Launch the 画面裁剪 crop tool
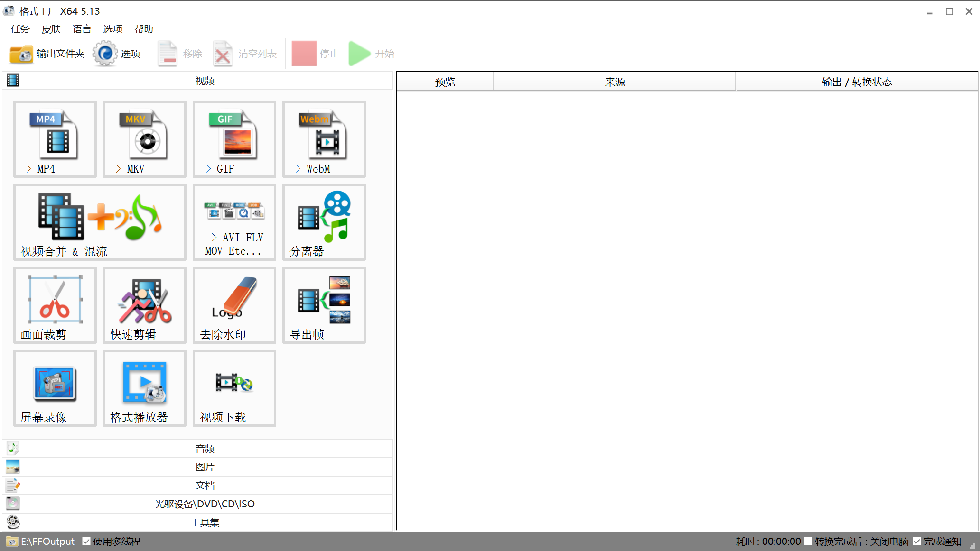 55,305
